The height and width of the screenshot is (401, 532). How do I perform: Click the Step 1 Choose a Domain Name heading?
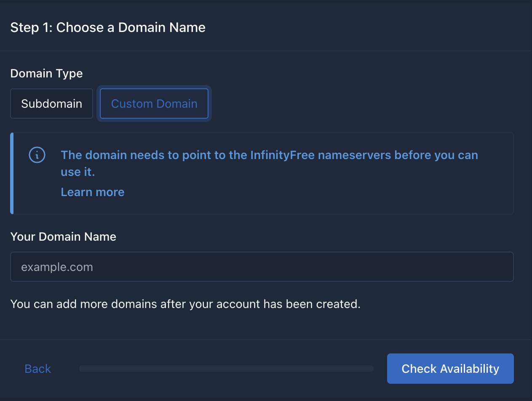(x=108, y=27)
